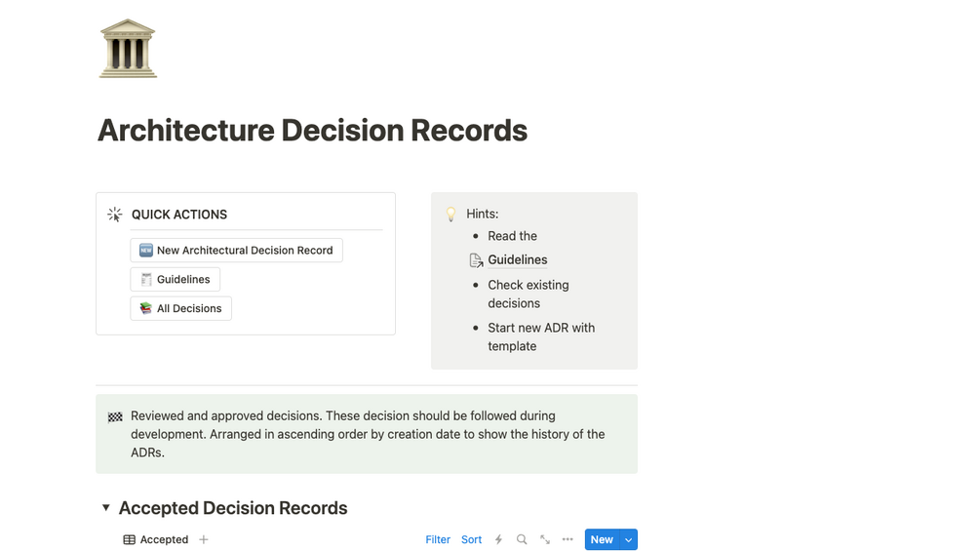Image resolution: width=980 pixels, height=551 pixels.
Task: Click the blue New button
Action: point(601,539)
